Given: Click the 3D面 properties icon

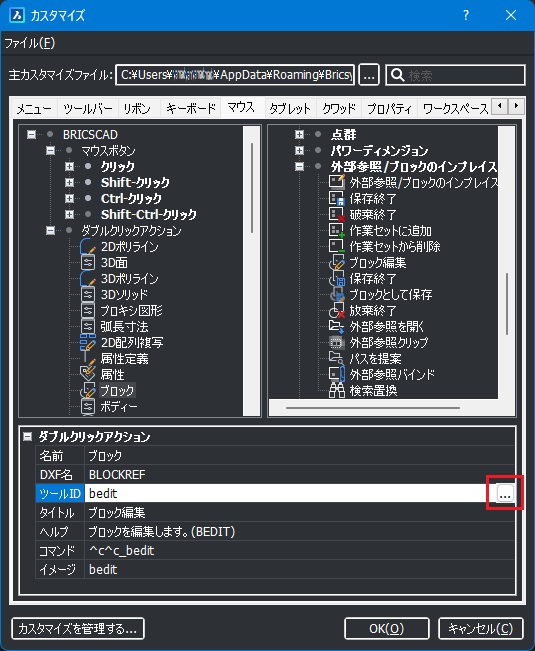Looking at the screenshot, I should [88, 263].
